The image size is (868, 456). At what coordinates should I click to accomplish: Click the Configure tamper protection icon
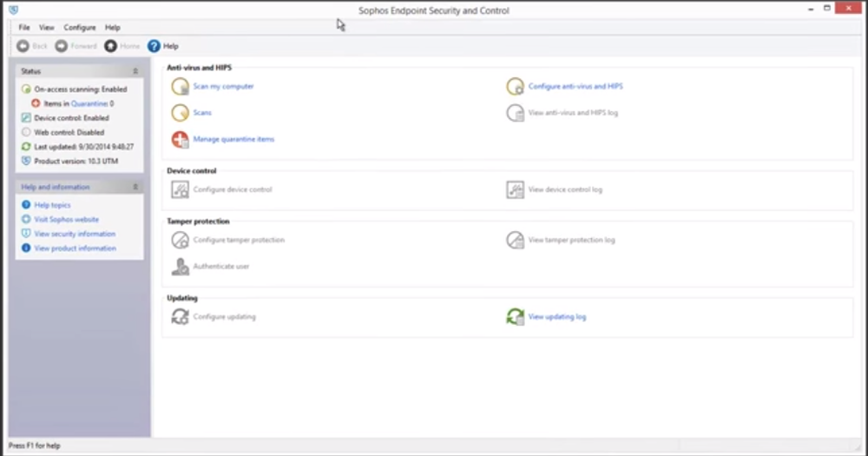click(180, 240)
